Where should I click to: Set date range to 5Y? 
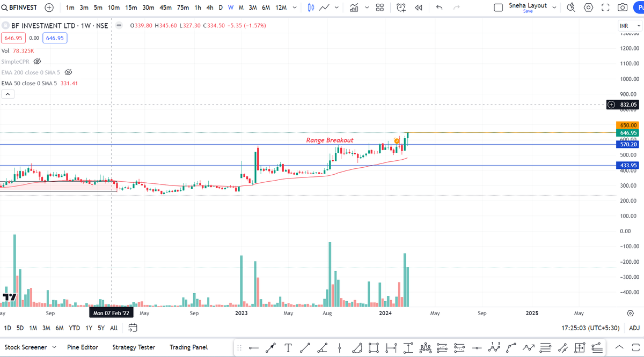(101, 328)
